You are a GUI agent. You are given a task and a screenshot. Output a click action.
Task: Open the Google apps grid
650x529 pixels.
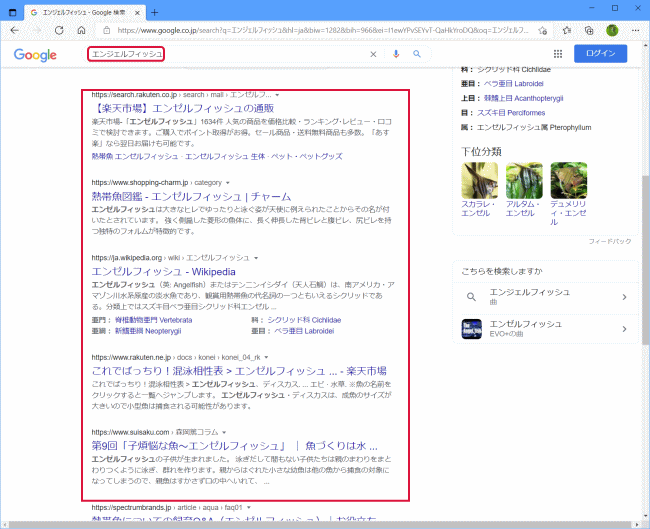(x=558, y=54)
